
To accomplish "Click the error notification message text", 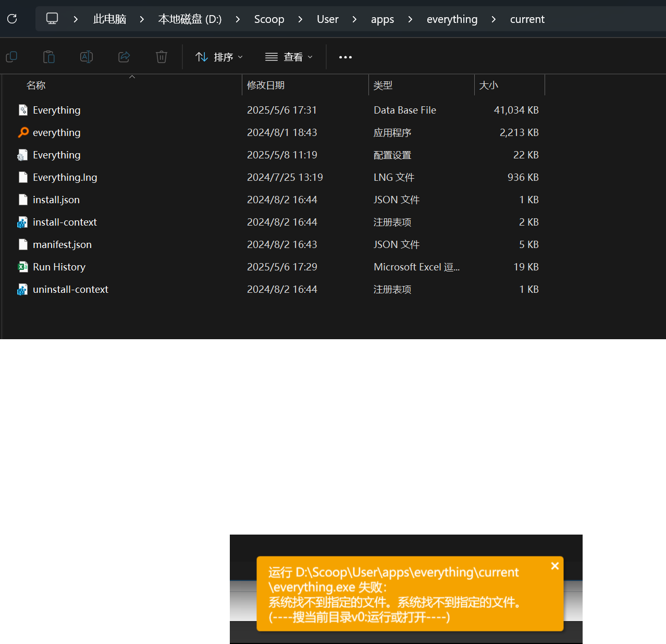I will (396, 595).
